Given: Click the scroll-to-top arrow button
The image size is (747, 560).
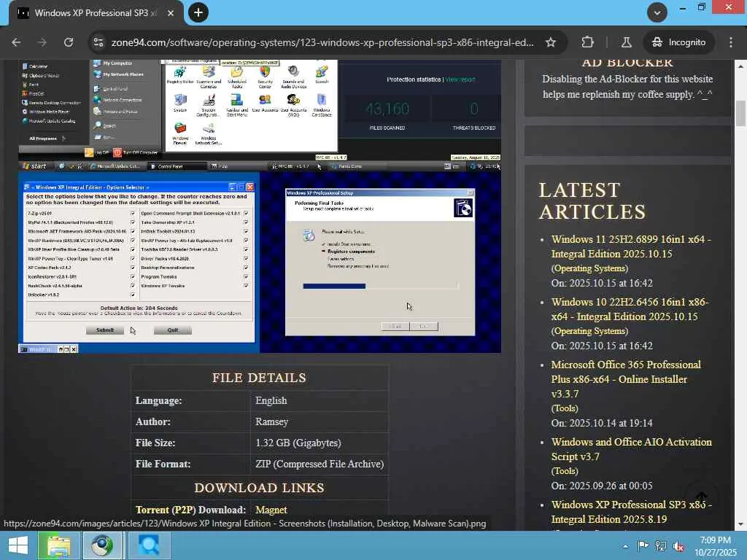Looking at the screenshot, I should pyautogui.click(x=701, y=497).
